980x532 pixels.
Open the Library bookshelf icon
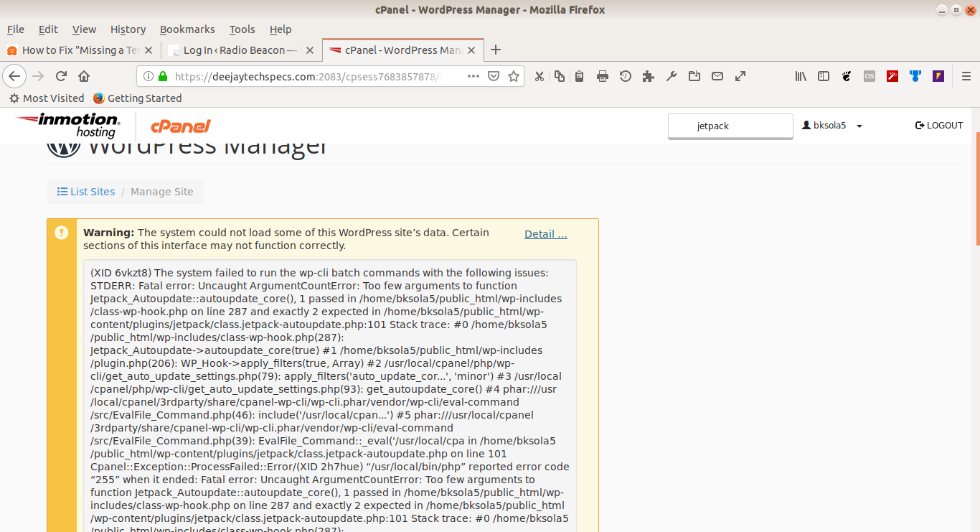tap(801, 76)
